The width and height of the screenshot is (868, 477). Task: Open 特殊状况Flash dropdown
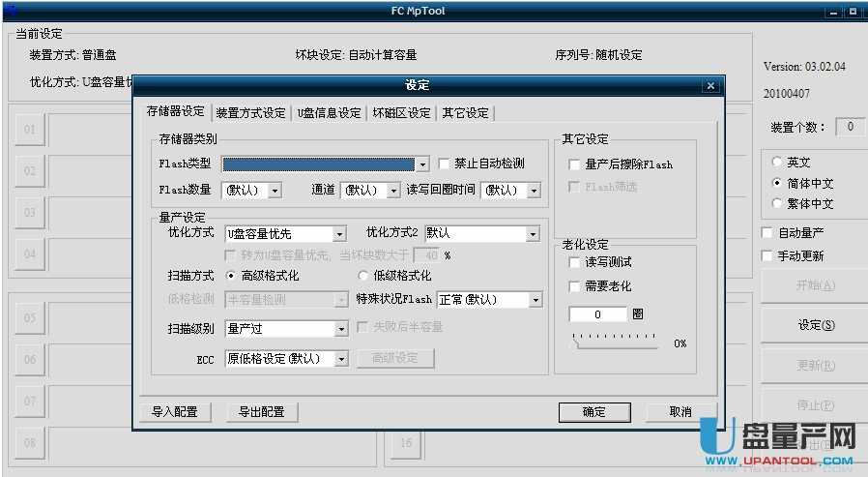click(535, 300)
